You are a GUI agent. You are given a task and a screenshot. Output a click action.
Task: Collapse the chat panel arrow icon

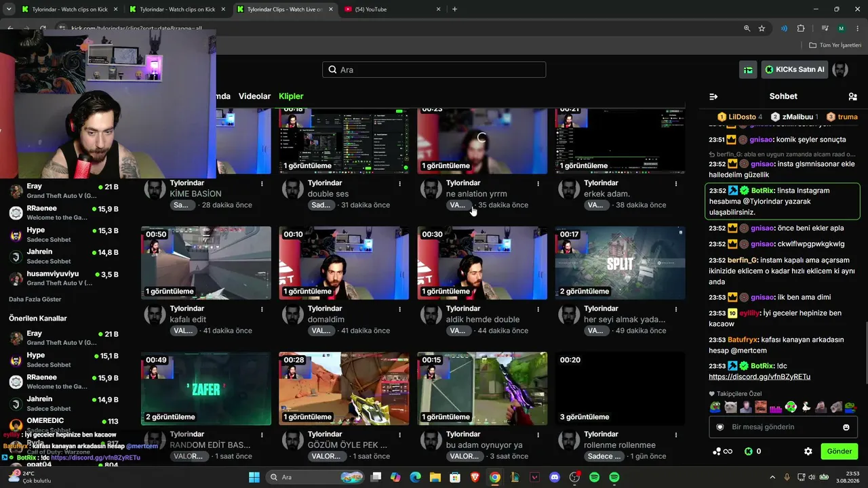coord(713,97)
